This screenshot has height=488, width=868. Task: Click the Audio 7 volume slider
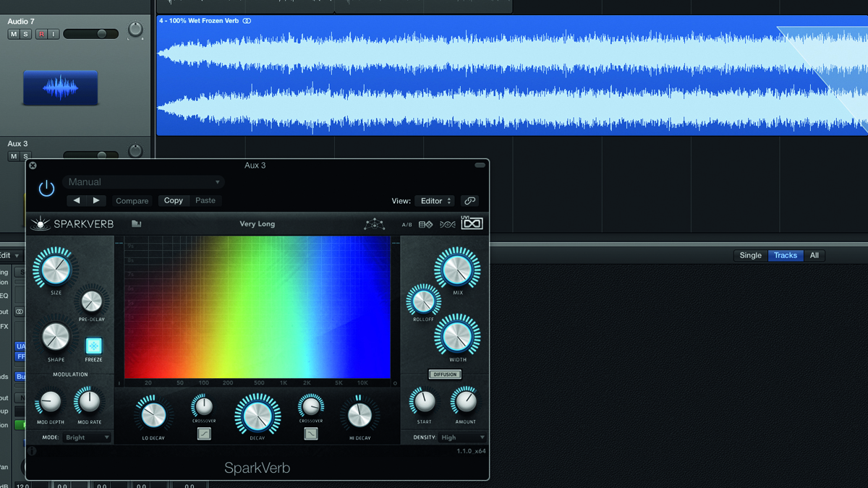[90, 34]
